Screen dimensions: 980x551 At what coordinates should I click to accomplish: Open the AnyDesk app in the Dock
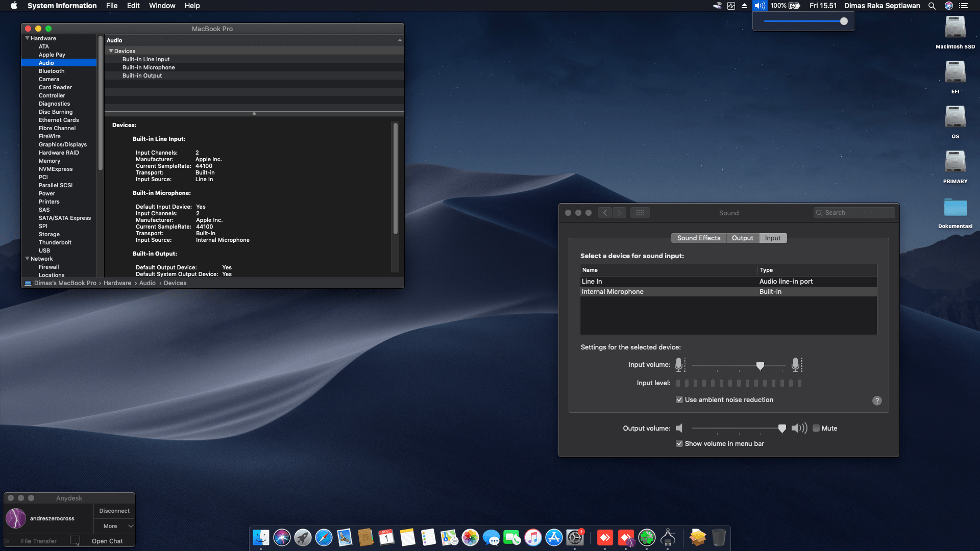[x=605, y=537]
